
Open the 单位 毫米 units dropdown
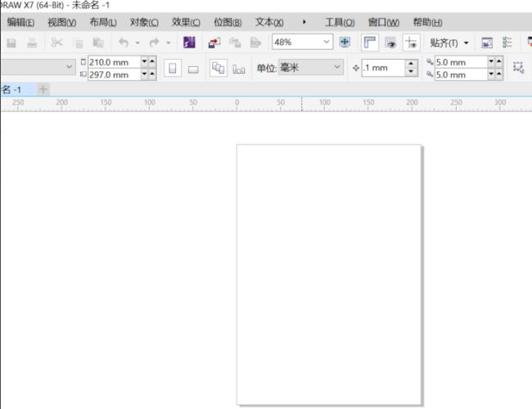310,68
